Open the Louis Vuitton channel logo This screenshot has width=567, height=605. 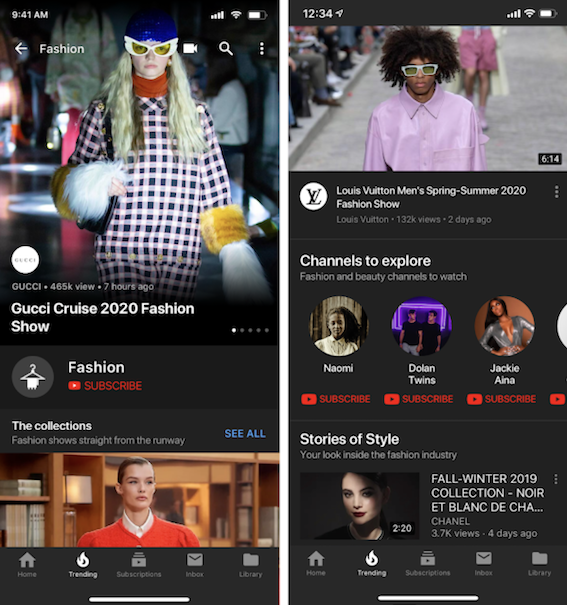pyautogui.click(x=314, y=196)
